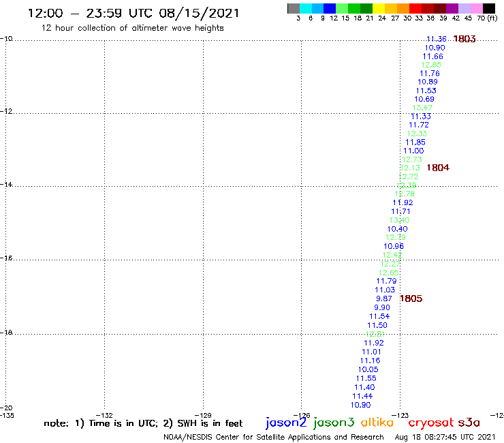
Task: Click the 11.71 wave height value
Action: [401, 211]
